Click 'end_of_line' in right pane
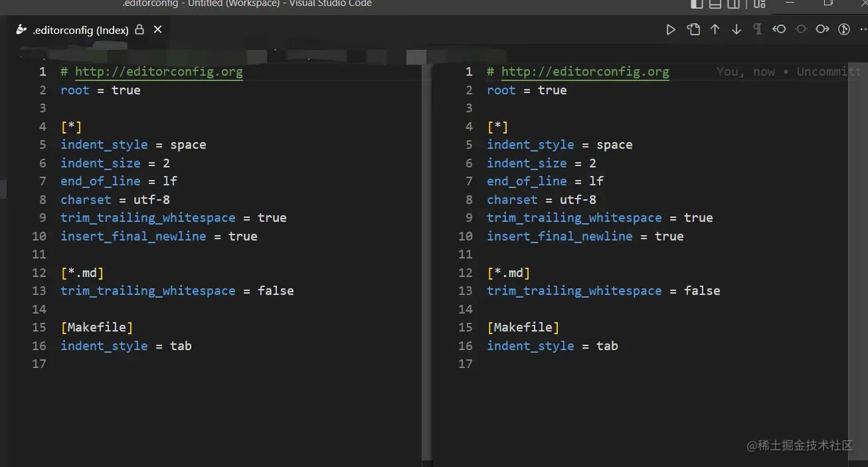Viewport: 868px width, 467px height. (527, 181)
